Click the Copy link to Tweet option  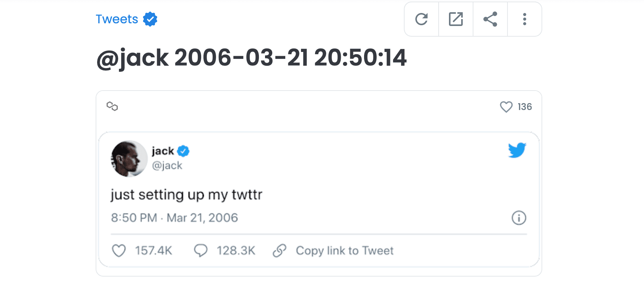[344, 251]
